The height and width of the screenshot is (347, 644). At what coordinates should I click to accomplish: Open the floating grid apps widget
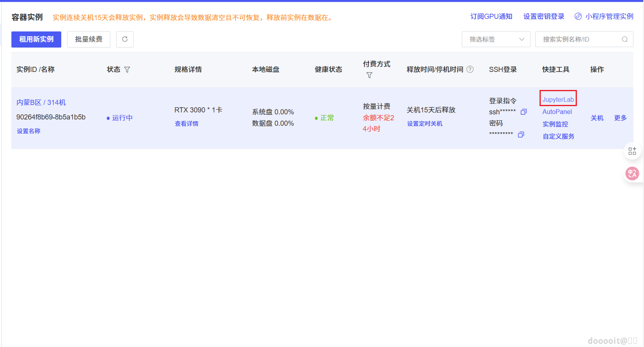(x=632, y=151)
